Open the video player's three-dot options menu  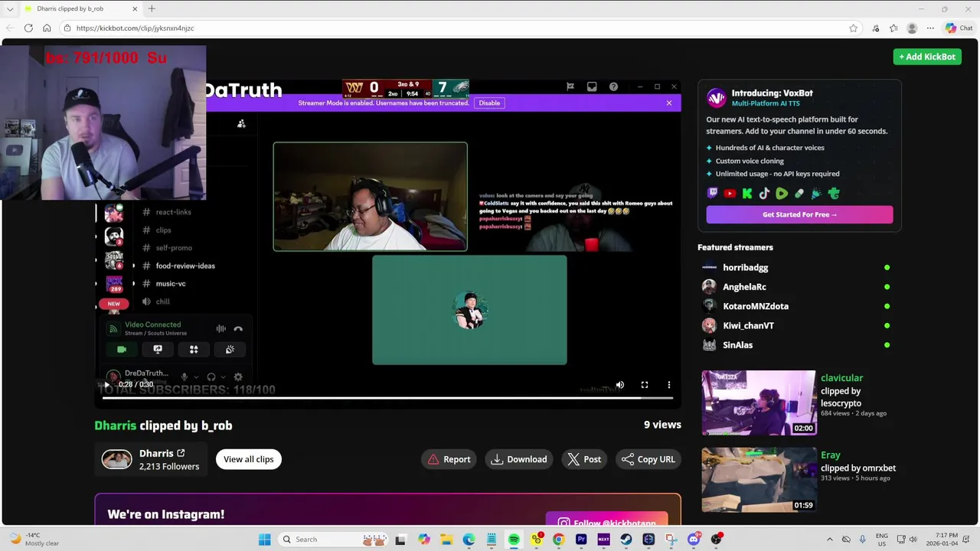[x=668, y=385]
